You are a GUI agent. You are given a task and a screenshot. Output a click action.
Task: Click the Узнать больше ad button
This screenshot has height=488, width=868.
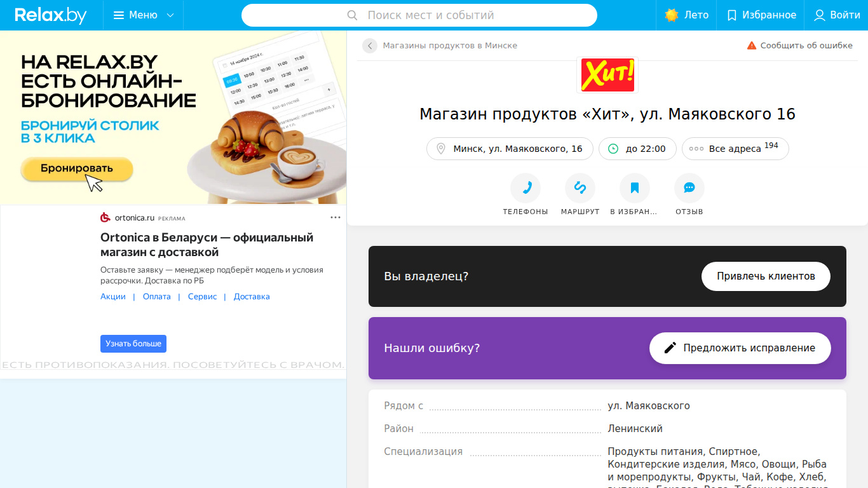point(133,344)
